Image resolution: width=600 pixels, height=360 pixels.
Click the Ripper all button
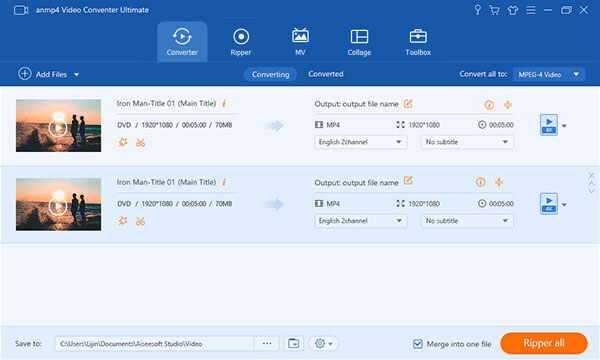(x=544, y=343)
